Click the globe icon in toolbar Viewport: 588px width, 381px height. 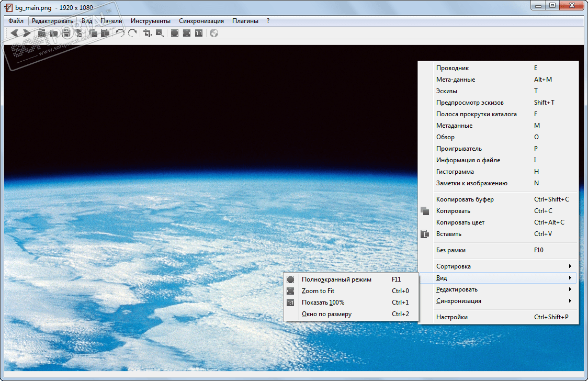point(214,33)
